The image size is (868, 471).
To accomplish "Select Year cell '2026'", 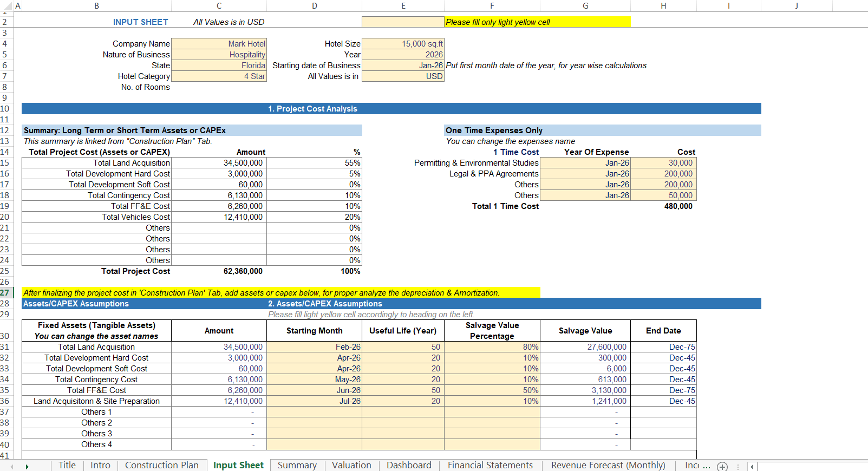I will click(x=403, y=55).
